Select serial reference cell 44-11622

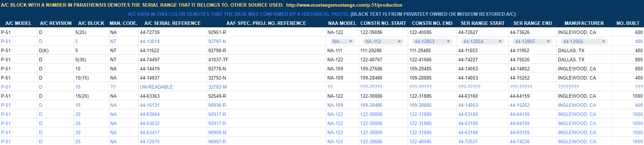[172, 50]
